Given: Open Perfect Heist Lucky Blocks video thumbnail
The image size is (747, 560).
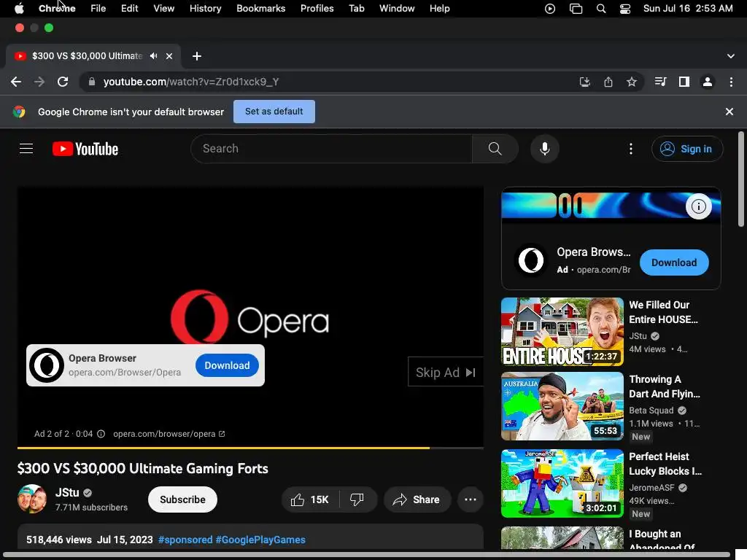Looking at the screenshot, I should (x=562, y=483).
